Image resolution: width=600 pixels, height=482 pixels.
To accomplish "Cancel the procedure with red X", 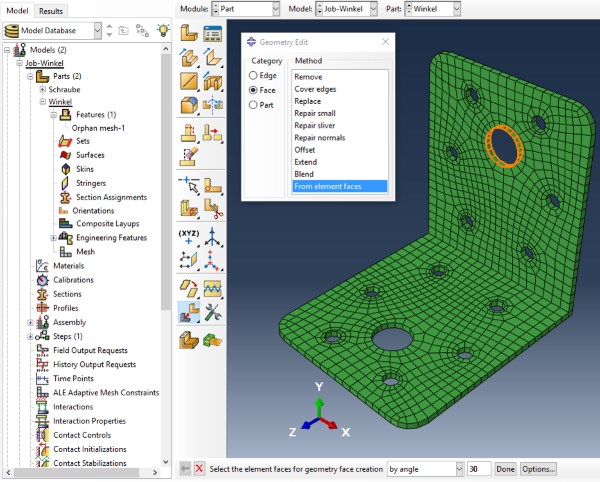I will click(x=199, y=469).
